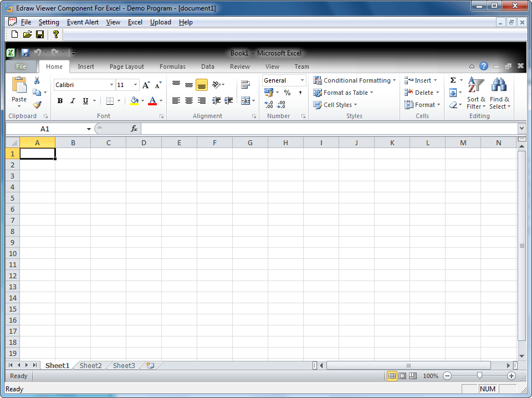This screenshot has height=398, width=532.
Task: Click the Decrease Decimal icon
Action: 282,105
